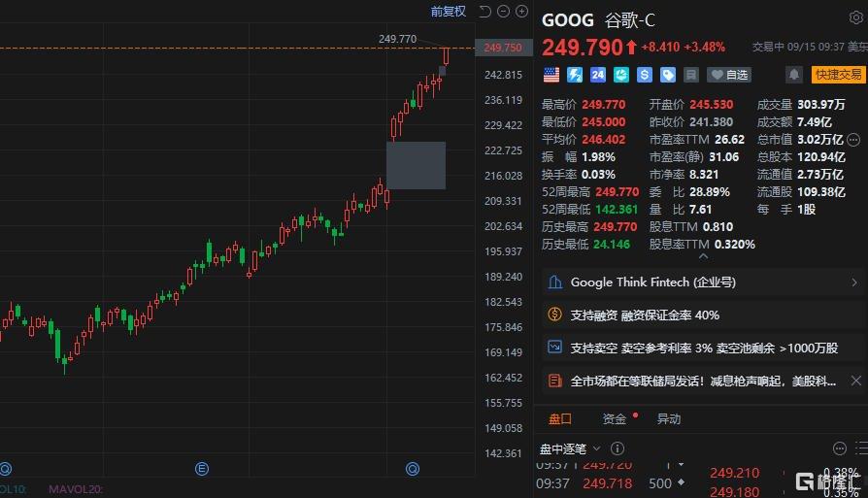868x498 pixels.
Task: Dismiss the news headline with X
Action: (x=855, y=381)
